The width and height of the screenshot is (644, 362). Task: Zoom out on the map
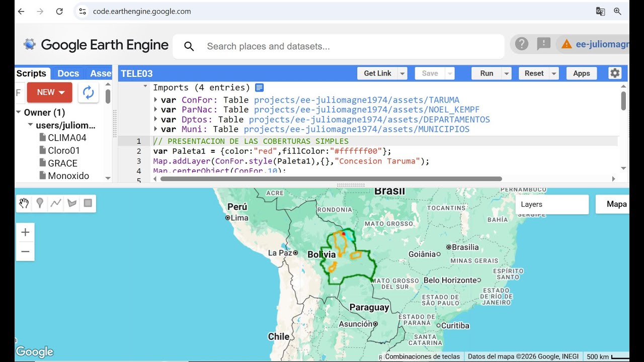25,251
